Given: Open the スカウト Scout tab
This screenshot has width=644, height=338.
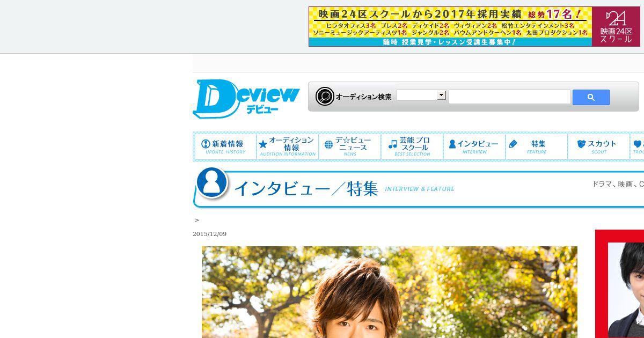Looking at the screenshot, I should click(599, 146).
